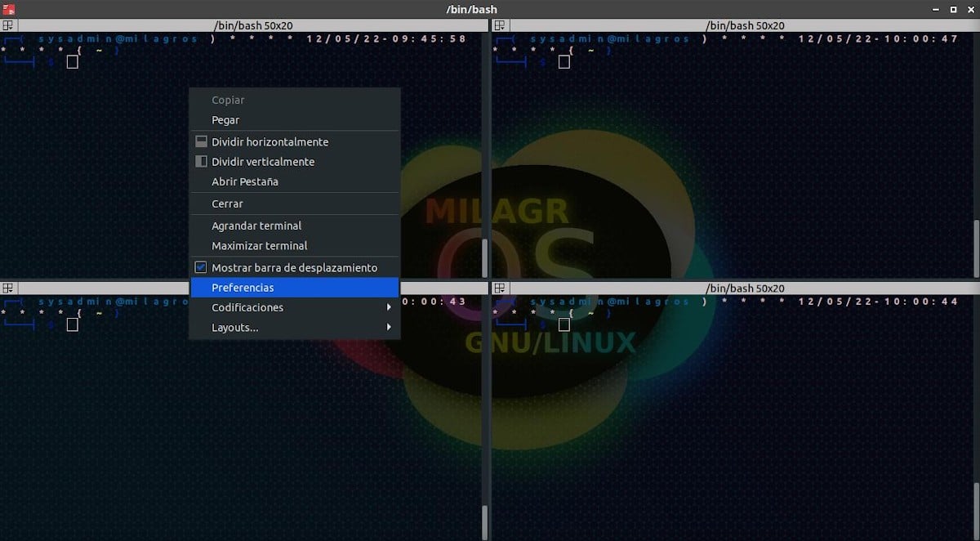The width and height of the screenshot is (980, 541).
Task: Click title bar of the /bin/bash 50x20 pane showing time 10:00:47
Action: click(x=743, y=25)
